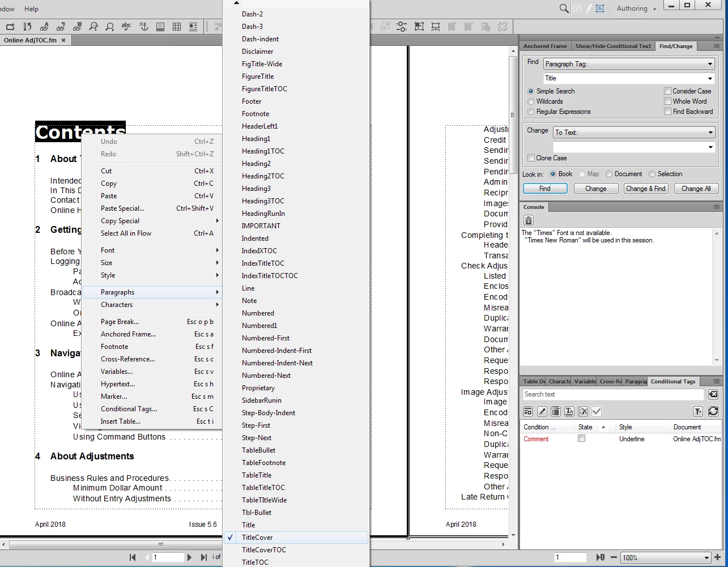Screen dimensions: 728x567
Task: Click the trash icon in Console panel
Action: (x=528, y=220)
